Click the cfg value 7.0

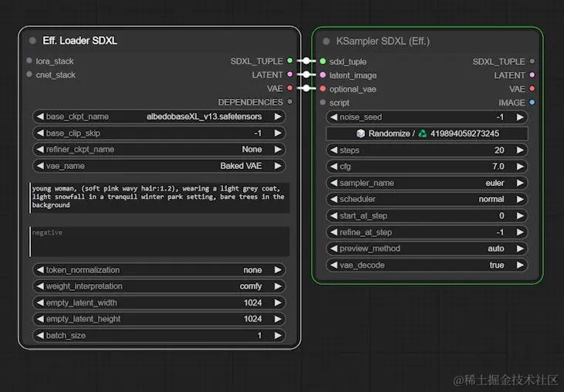[498, 167]
